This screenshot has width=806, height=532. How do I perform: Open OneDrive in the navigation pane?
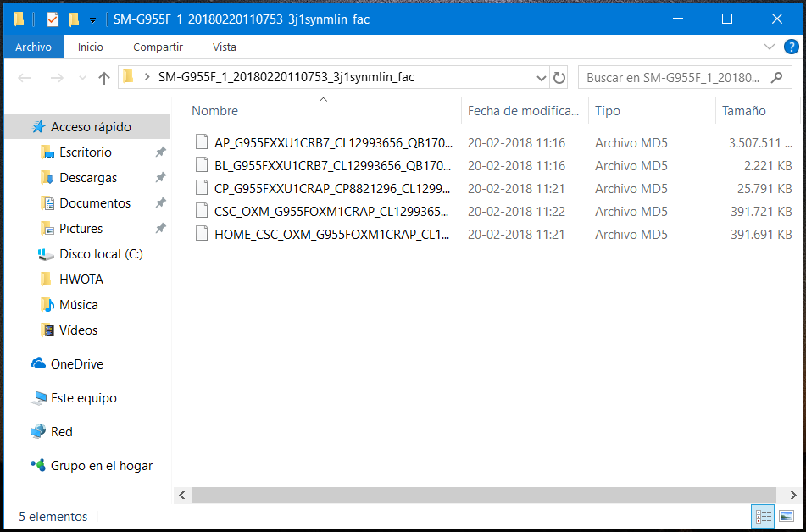[76, 364]
